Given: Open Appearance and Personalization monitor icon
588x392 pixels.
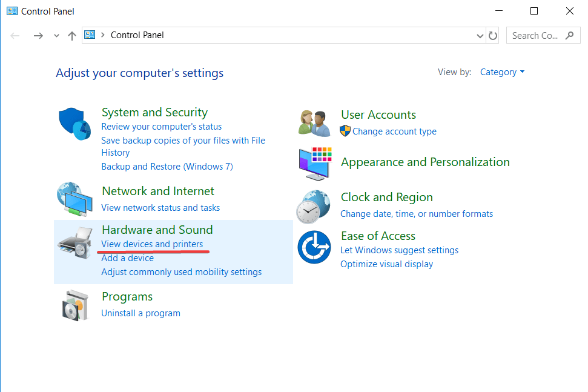Looking at the screenshot, I should point(314,163).
